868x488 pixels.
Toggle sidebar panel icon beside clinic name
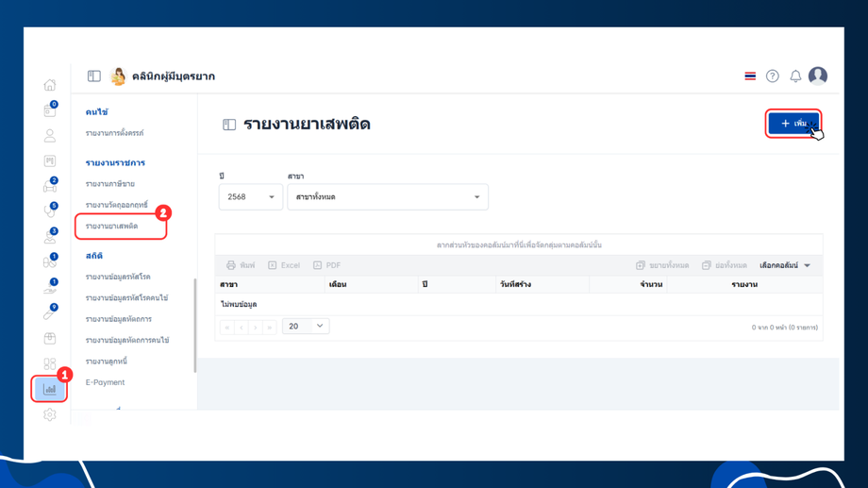point(94,76)
